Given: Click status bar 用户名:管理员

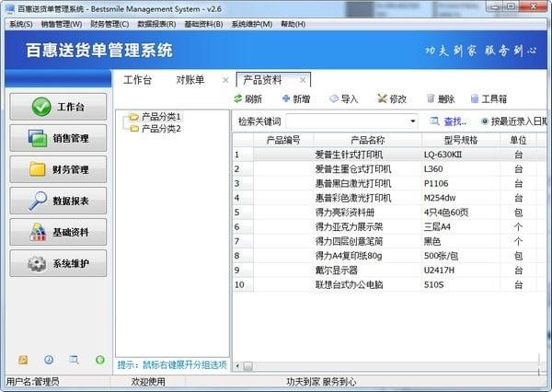Looking at the screenshot, I should tap(33, 382).
